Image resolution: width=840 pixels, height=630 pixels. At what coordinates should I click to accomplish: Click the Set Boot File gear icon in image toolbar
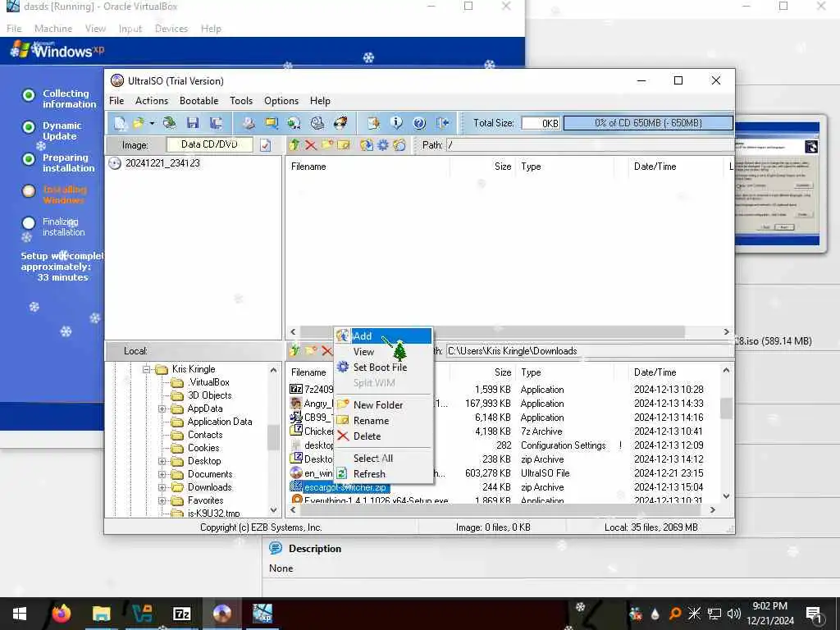383,145
